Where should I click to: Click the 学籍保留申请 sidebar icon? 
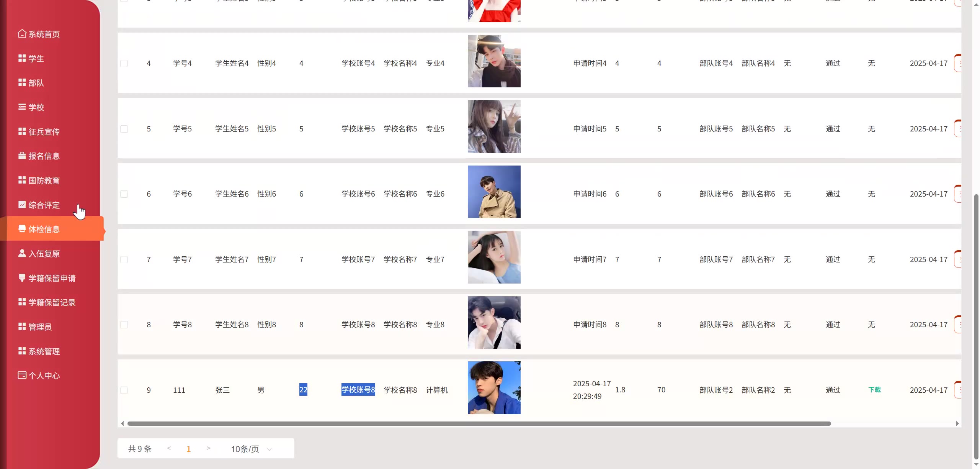point(22,278)
